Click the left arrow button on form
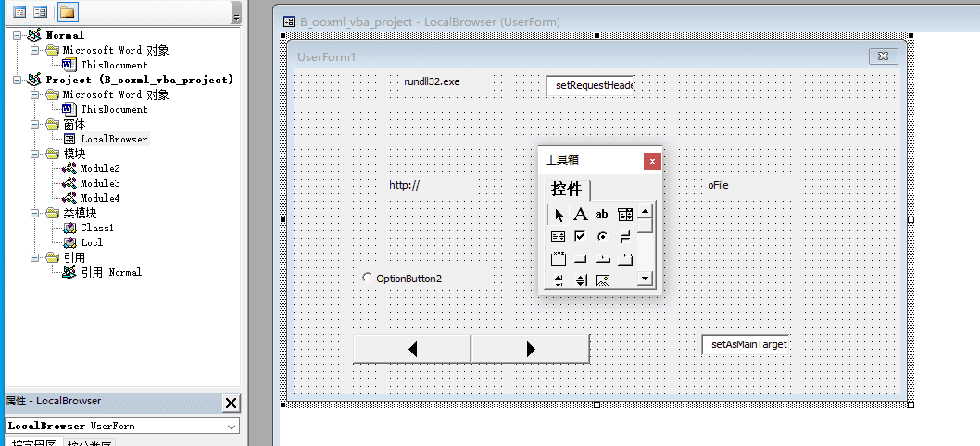This screenshot has width=980, height=446. click(x=412, y=349)
